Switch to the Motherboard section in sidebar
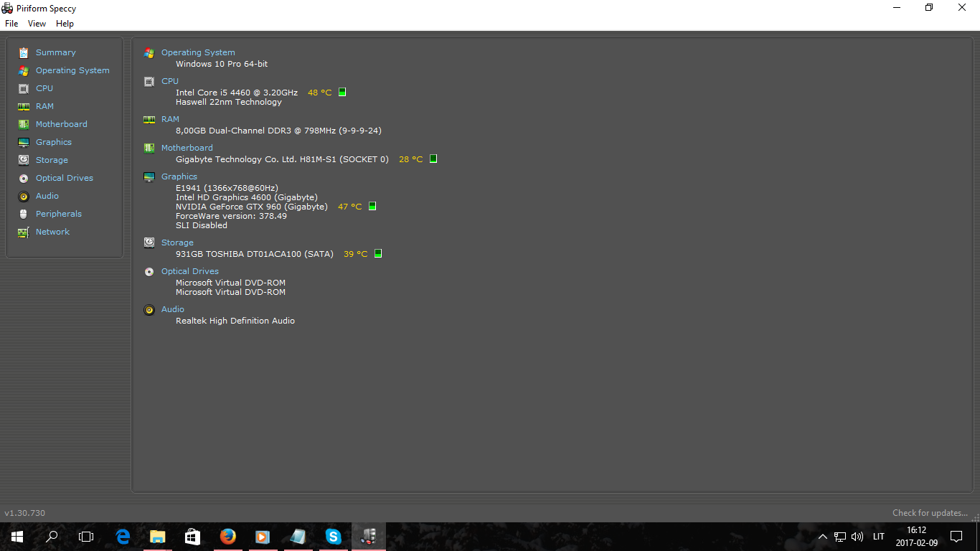The image size is (980, 551). pos(62,124)
